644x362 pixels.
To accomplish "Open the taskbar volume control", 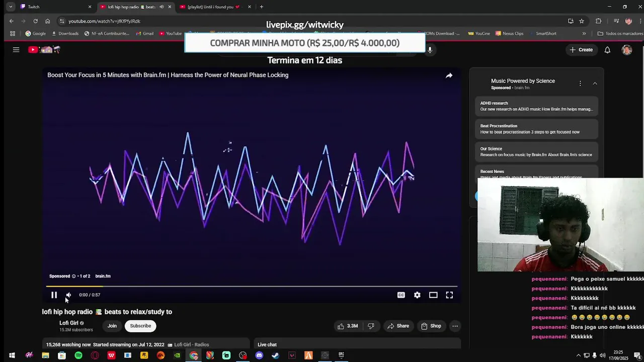I will (x=602, y=355).
